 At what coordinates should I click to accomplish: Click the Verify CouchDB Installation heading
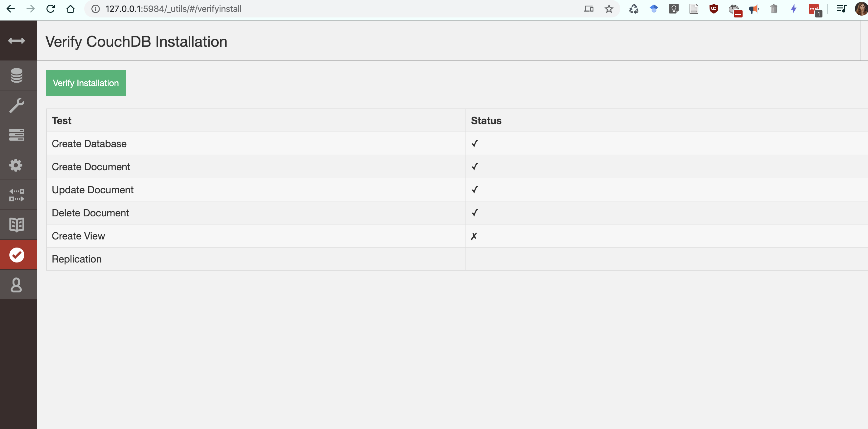(x=136, y=41)
